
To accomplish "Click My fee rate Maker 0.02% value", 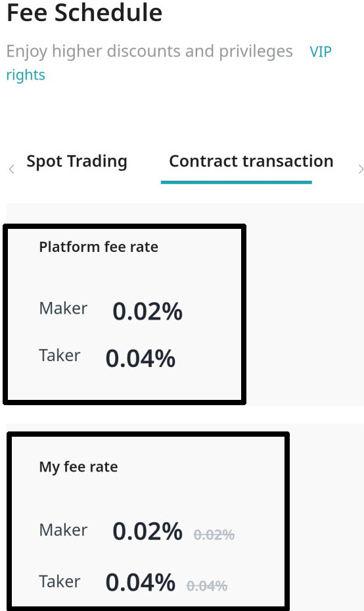I will [x=148, y=531].
